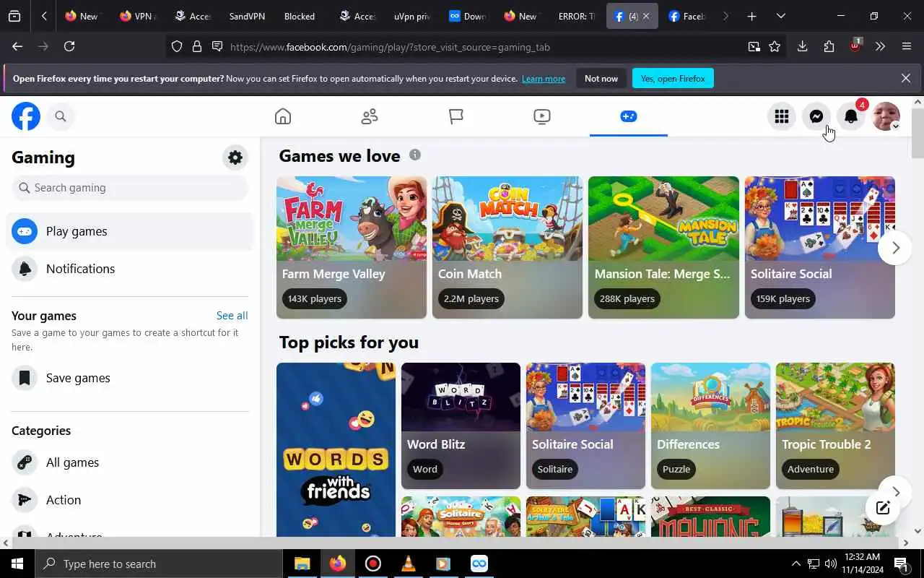924x578 pixels.
Task: Reload the page
Action: (x=69, y=46)
